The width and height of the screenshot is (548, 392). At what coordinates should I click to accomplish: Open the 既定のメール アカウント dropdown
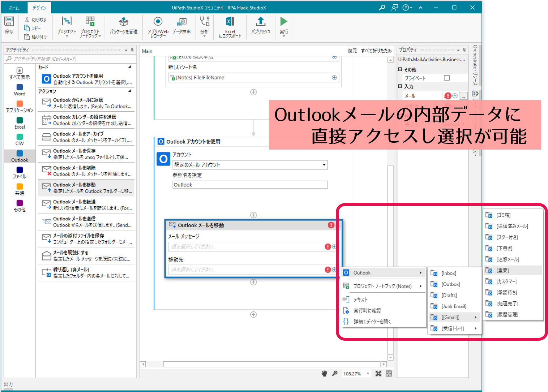point(250,165)
